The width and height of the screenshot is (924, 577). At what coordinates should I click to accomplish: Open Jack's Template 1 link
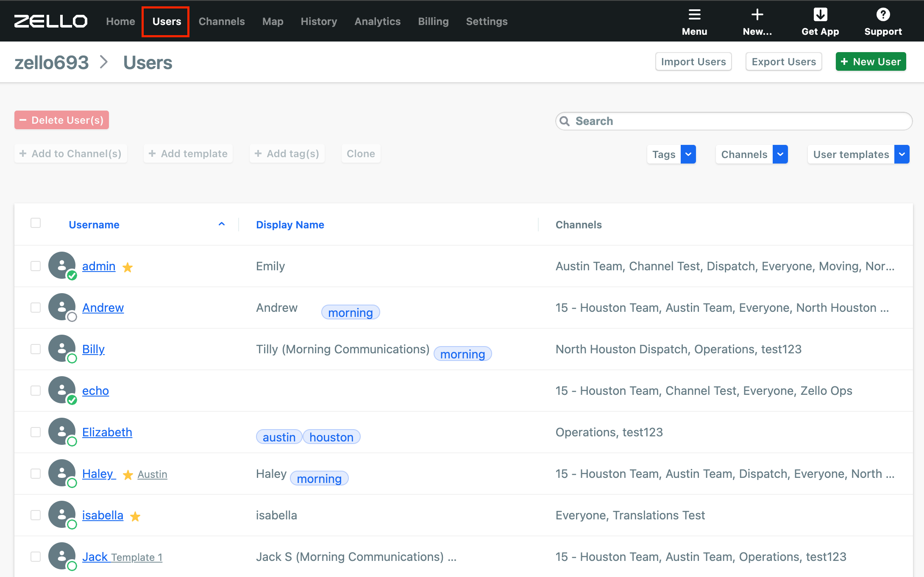pos(137,558)
